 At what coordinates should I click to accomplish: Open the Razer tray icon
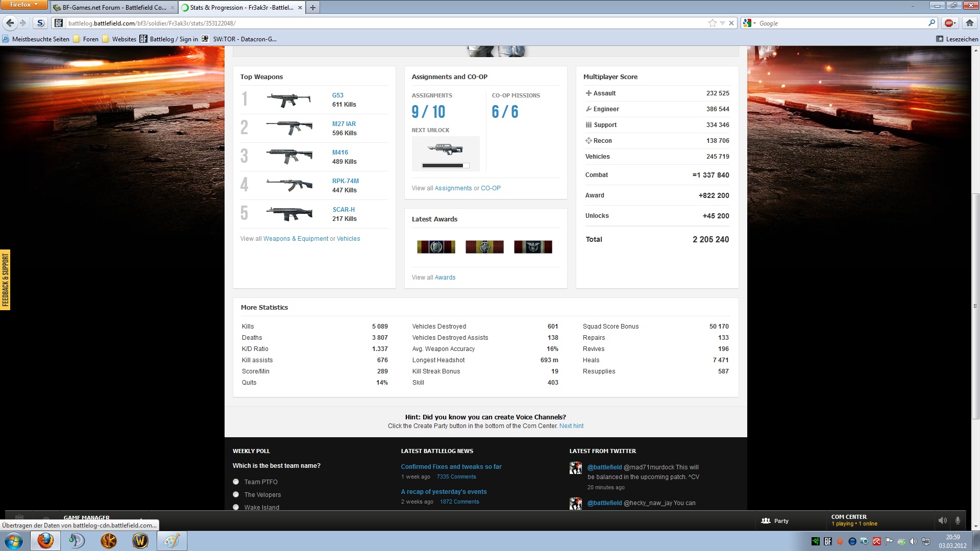pyautogui.click(x=815, y=541)
